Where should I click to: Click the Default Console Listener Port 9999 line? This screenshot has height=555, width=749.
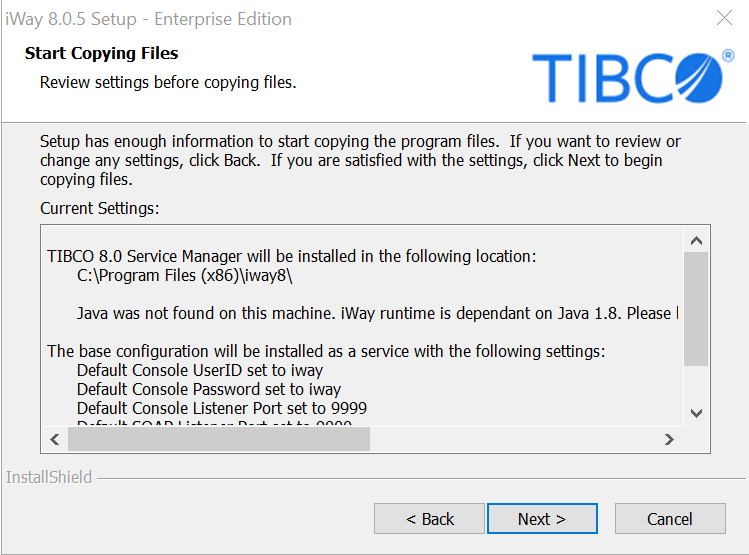[222, 408]
